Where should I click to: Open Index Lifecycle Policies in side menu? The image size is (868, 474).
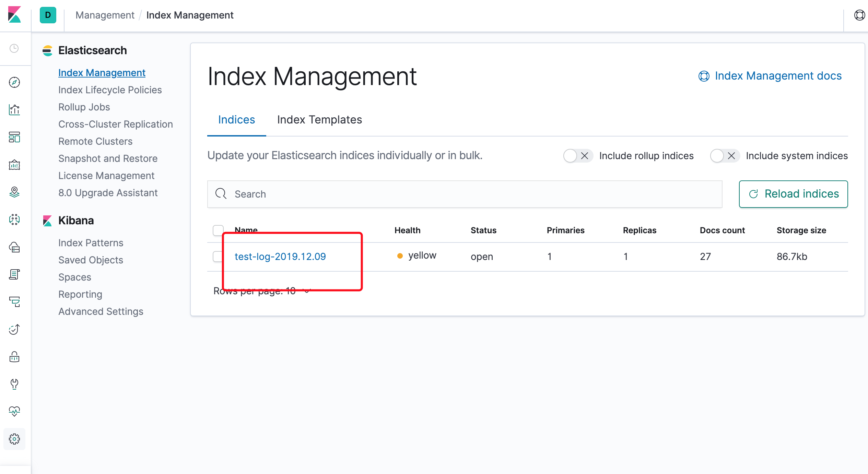point(110,90)
